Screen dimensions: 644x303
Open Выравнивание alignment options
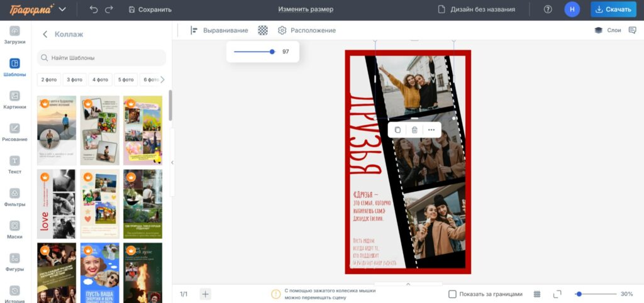click(x=219, y=30)
